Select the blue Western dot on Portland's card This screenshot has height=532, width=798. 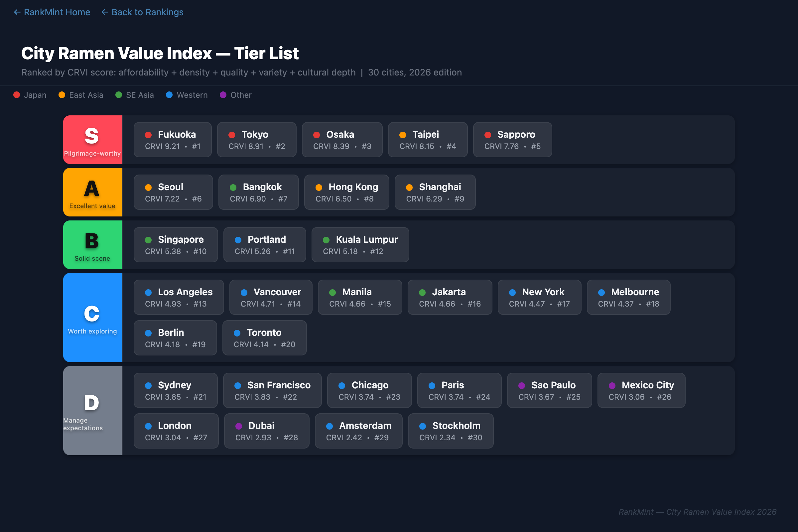click(x=238, y=239)
